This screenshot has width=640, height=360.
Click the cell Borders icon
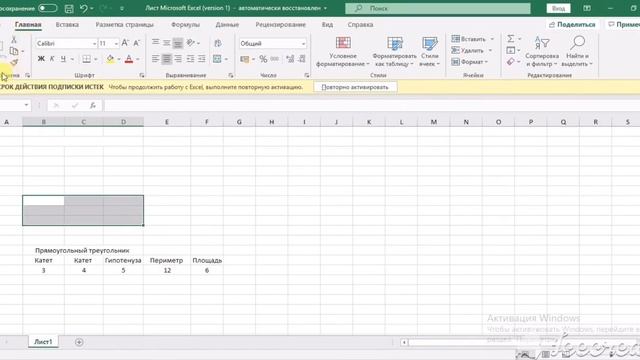pyautogui.click(x=87, y=59)
